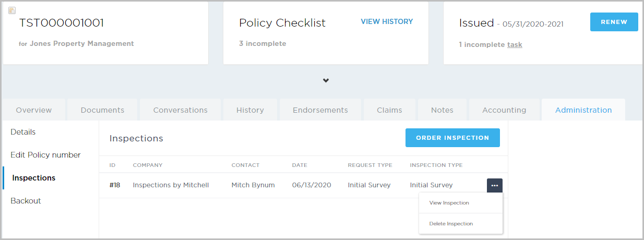Viewport: 644px width, 240px height.
Task: Select Edit Policy number in sidebar
Action: point(45,155)
